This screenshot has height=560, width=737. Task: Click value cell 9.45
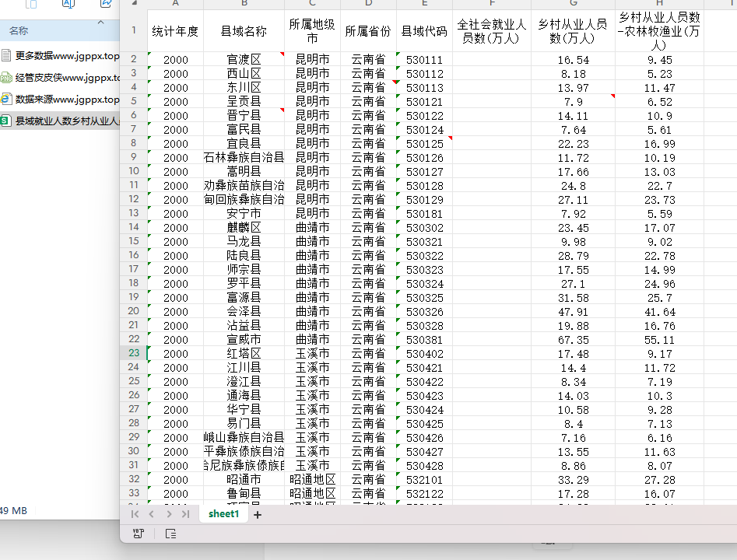(x=659, y=60)
